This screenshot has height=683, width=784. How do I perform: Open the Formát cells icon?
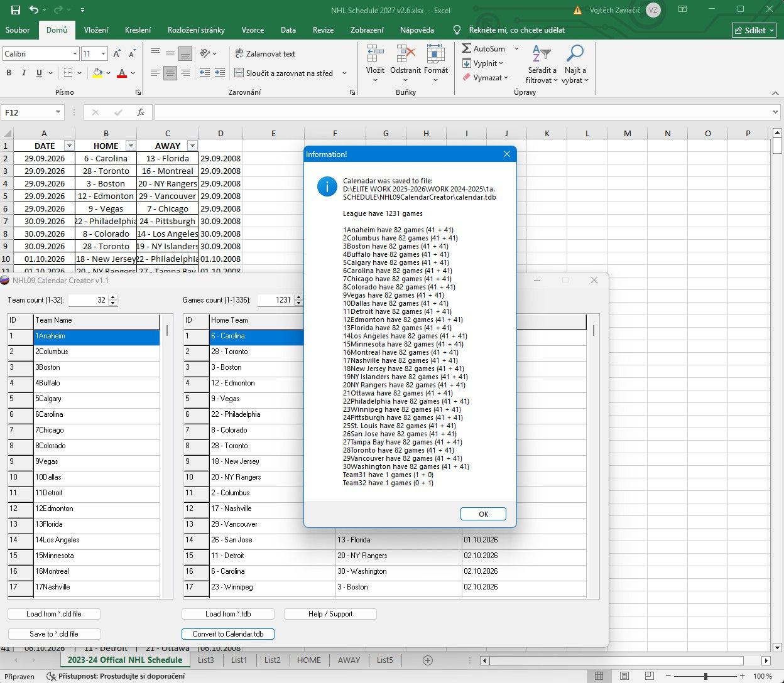(435, 55)
